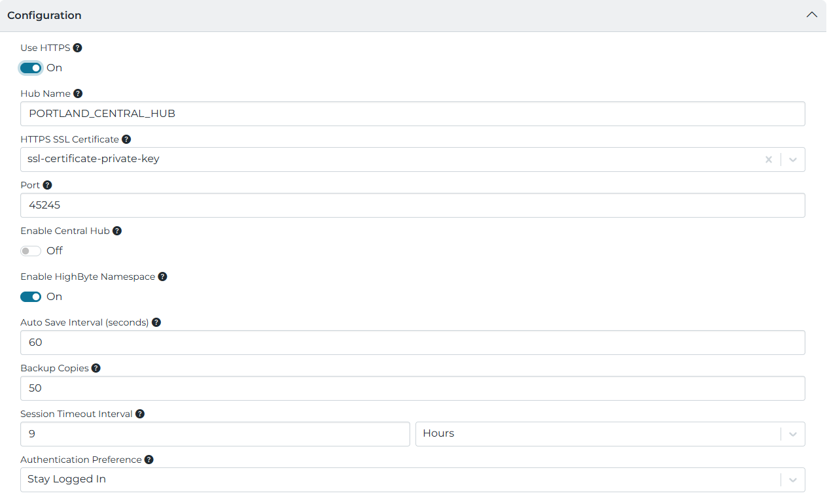
Task: Click the Authentication Preference label
Action: pyautogui.click(x=81, y=460)
